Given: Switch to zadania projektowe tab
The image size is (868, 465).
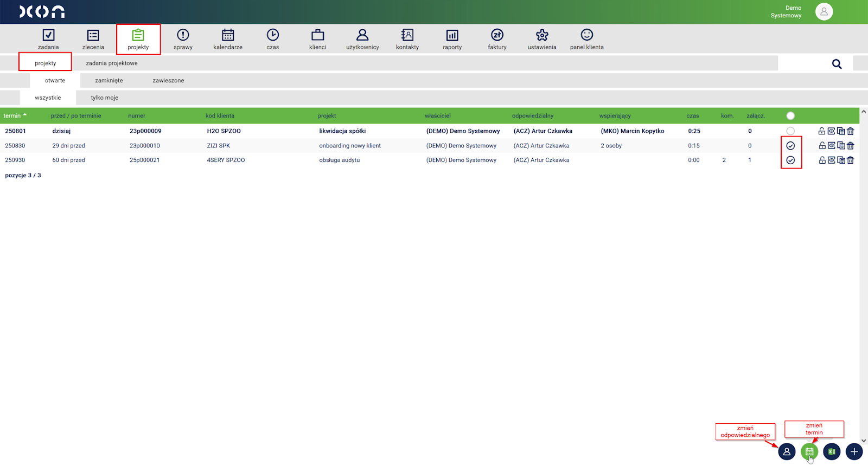Looking at the screenshot, I should click(x=112, y=63).
